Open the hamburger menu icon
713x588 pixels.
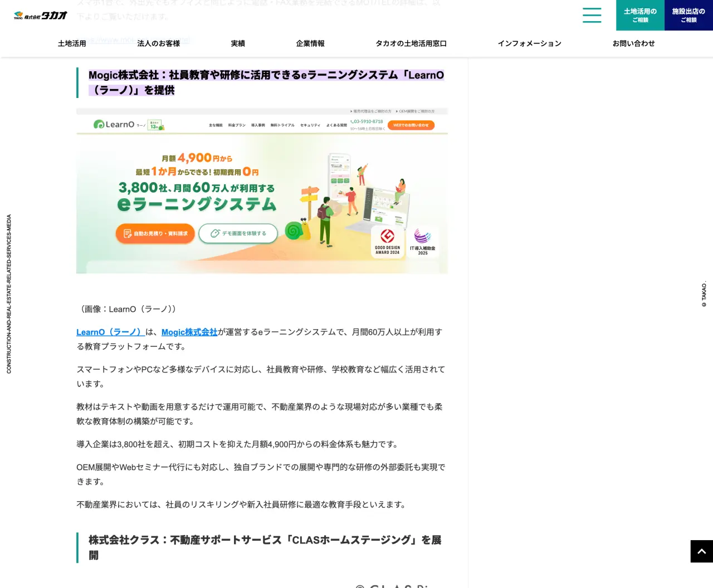click(592, 15)
